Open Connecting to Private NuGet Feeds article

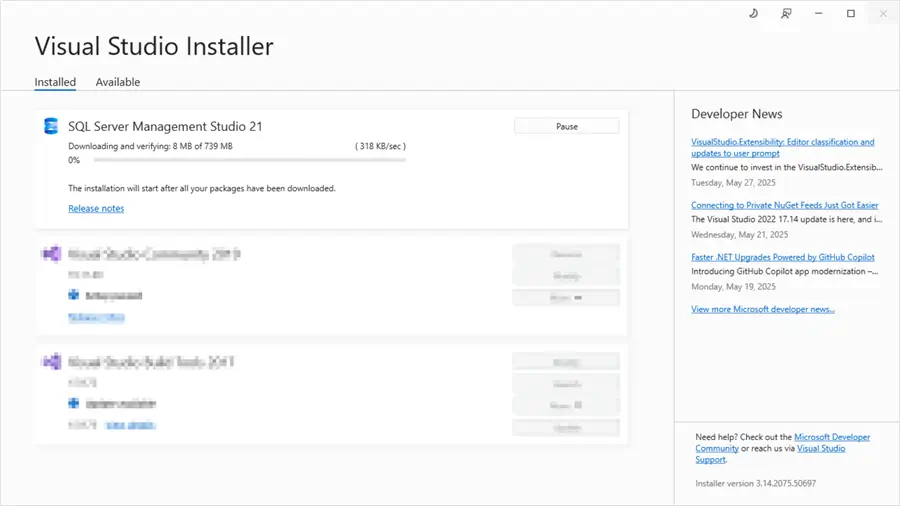[x=785, y=205]
